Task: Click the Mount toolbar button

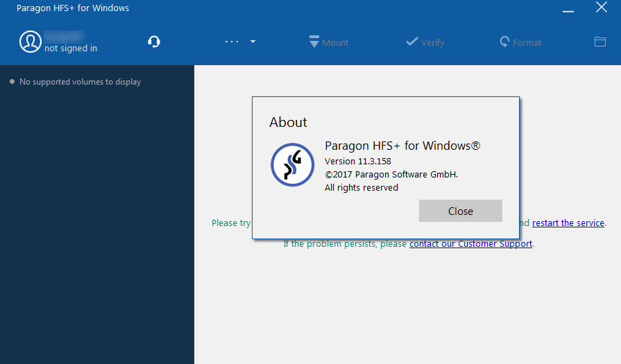Action: click(x=329, y=42)
